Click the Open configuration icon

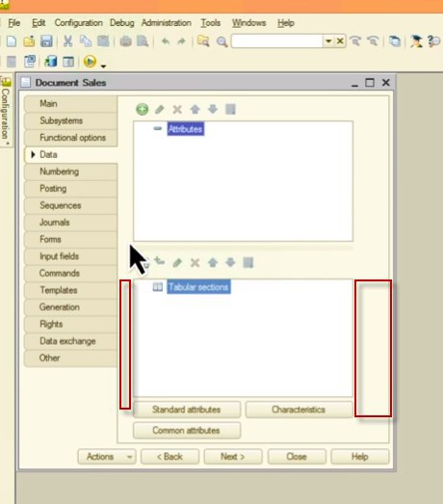[30, 61]
